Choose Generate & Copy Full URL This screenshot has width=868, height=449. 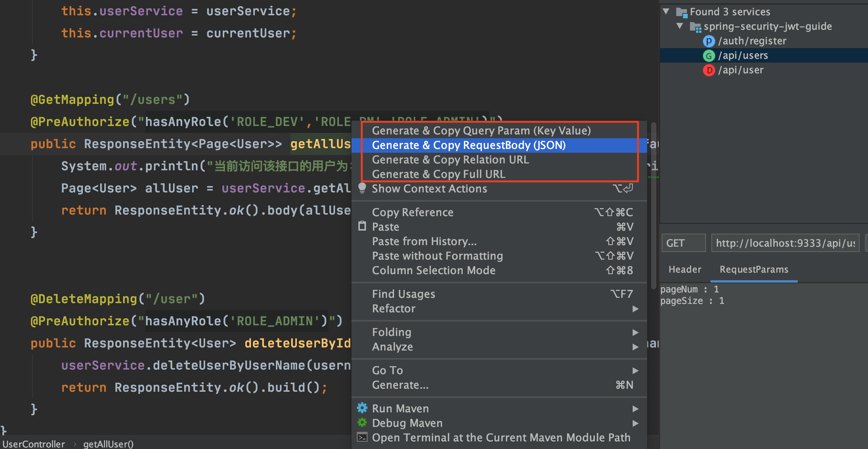(x=439, y=174)
